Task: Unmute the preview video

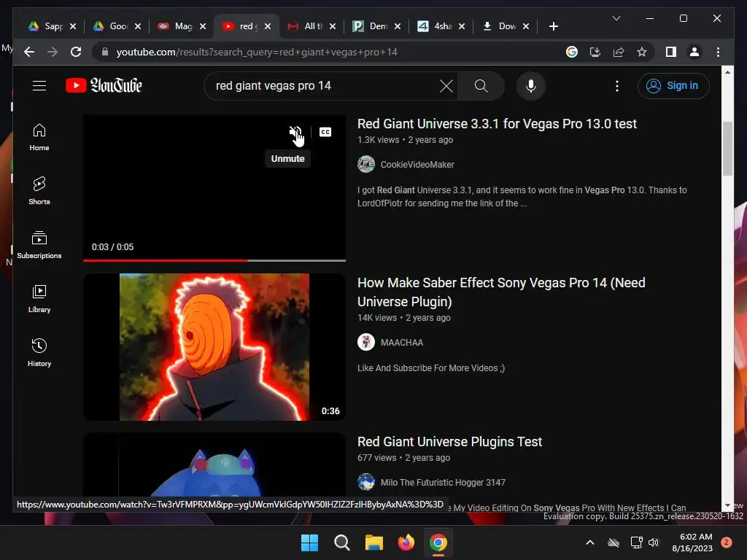Action: pyautogui.click(x=295, y=133)
